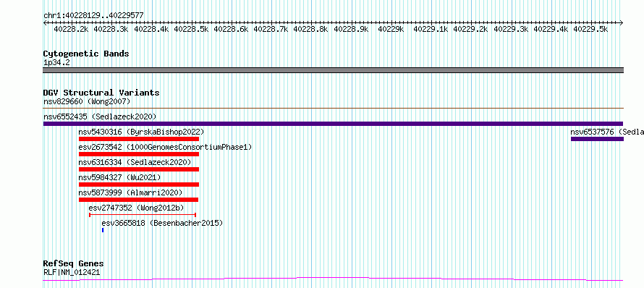Select the thin brown nsv829660 variant line
The height and width of the screenshot is (288, 644).
[x=333, y=109]
